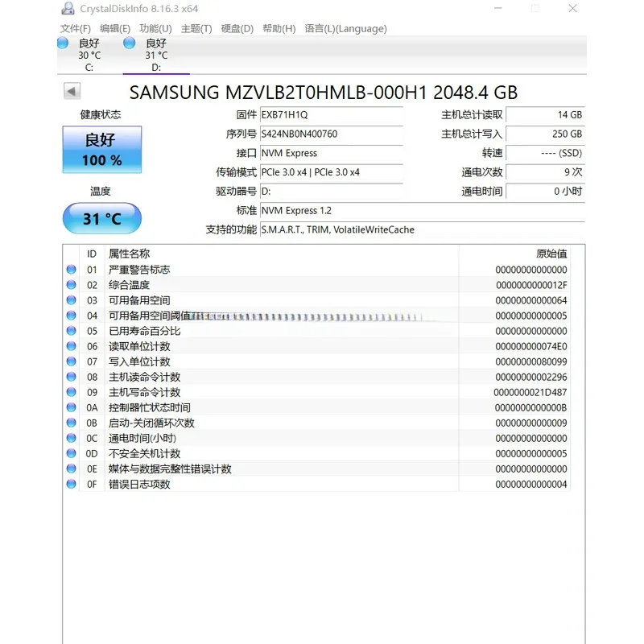644x644 pixels.
Task: Close the CrystalDiskInfo window
Action: coord(573,8)
